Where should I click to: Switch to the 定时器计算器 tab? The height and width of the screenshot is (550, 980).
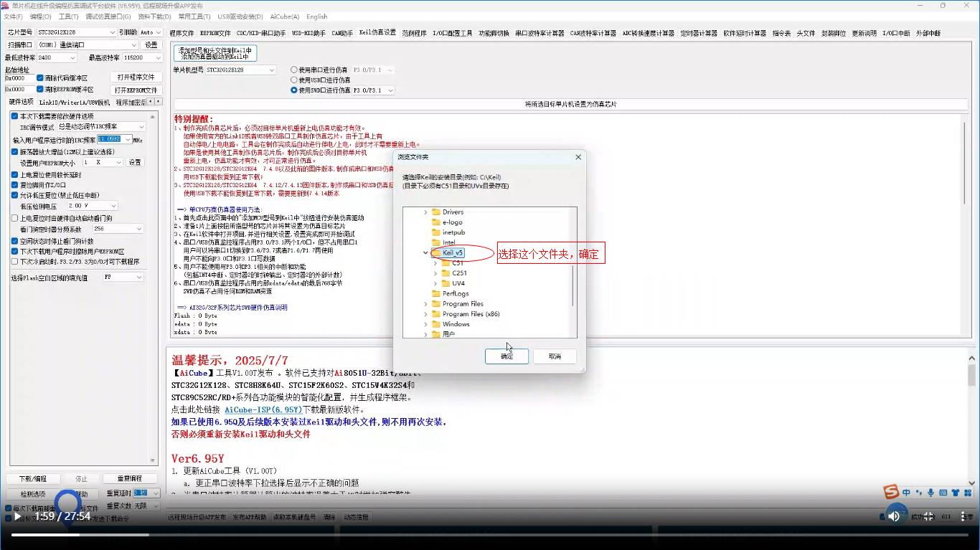pos(698,33)
